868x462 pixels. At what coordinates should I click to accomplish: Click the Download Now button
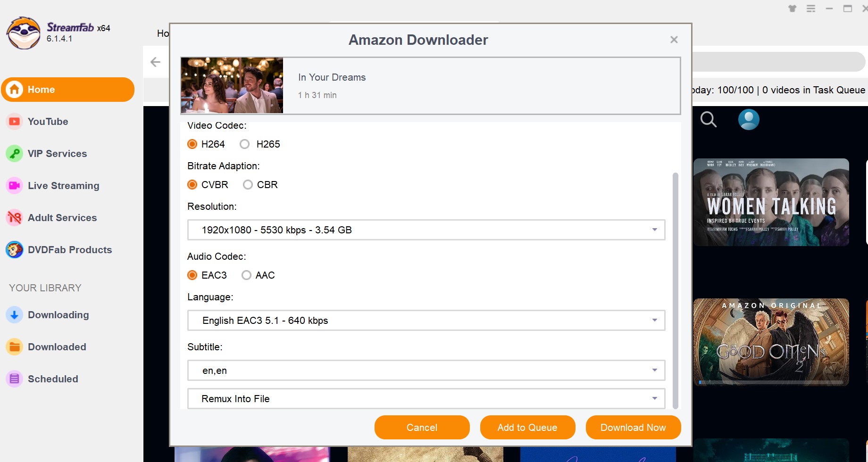click(633, 428)
